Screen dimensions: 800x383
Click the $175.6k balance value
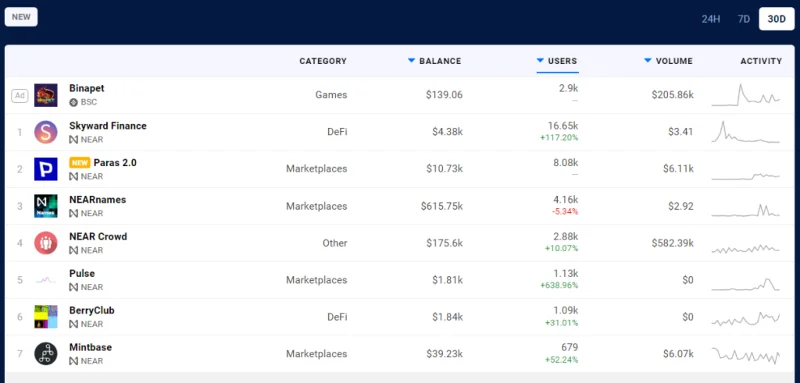click(444, 243)
